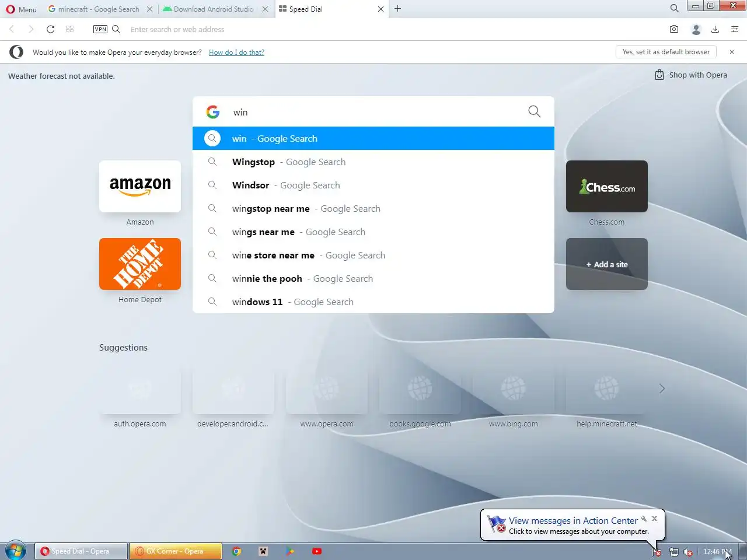
Task: Choose 'wine store near me' suggestion
Action: pos(373,255)
